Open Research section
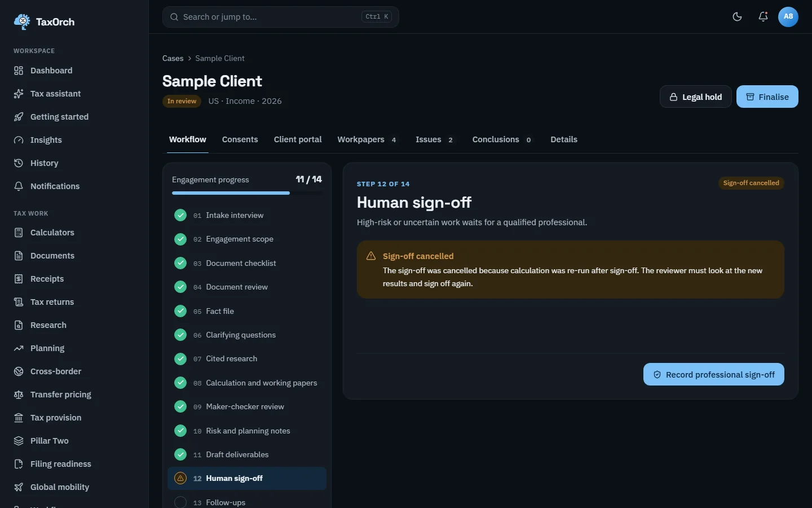 (x=74, y=325)
